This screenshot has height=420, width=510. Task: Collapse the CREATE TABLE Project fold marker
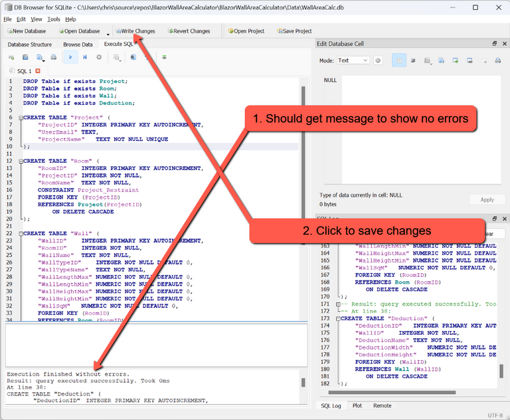21,118
